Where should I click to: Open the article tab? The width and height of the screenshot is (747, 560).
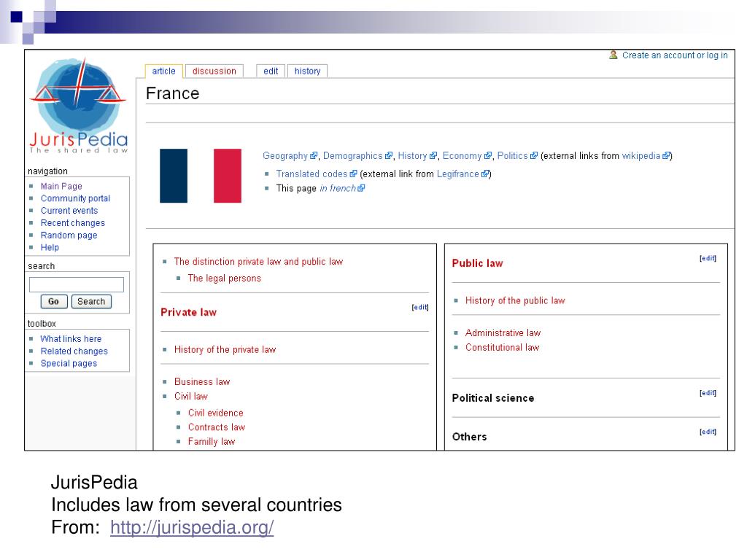point(164,71)
